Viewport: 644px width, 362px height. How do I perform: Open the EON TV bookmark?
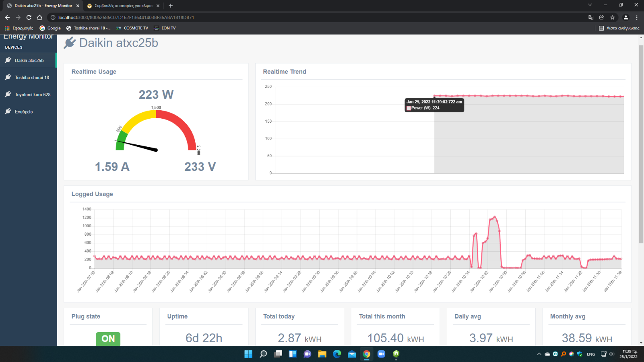click(x=165, y=28)
